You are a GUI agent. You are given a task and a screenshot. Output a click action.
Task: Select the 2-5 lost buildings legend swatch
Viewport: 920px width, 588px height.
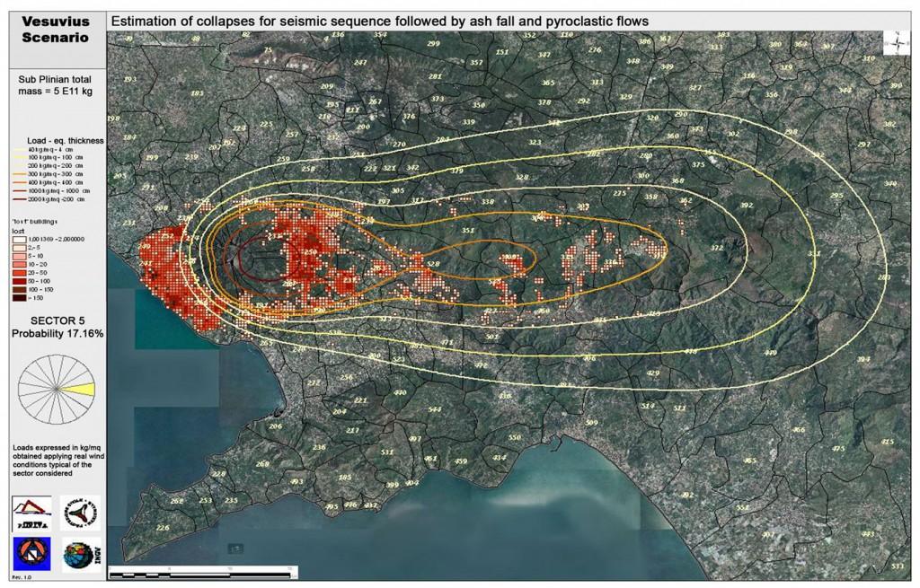click(x=18, y=249)
